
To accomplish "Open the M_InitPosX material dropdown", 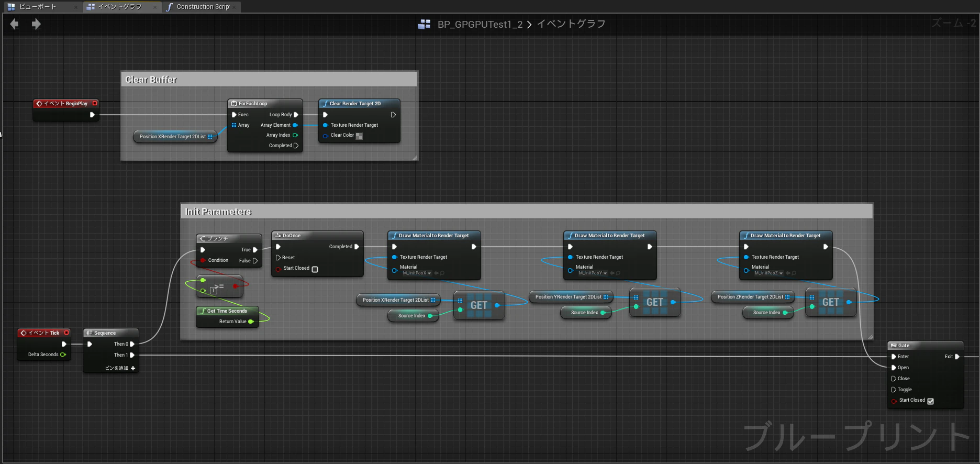I will pyautogui.click(x=417, y=273).
